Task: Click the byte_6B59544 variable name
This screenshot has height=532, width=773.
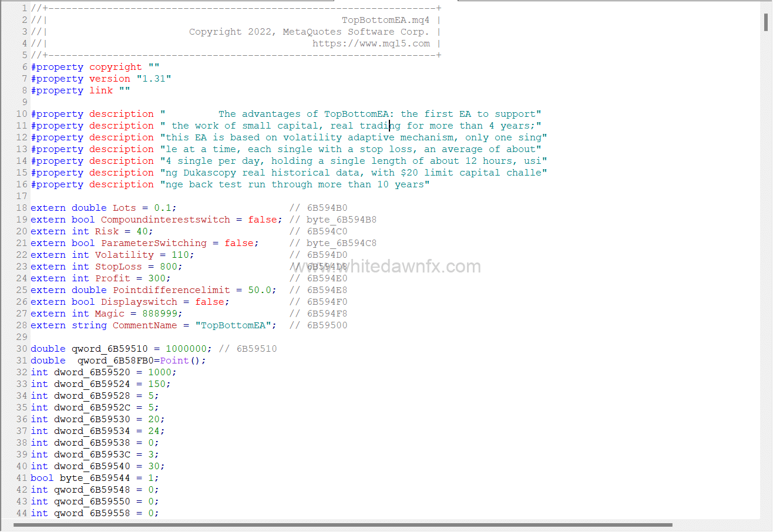Action: [x=95, y=478]
